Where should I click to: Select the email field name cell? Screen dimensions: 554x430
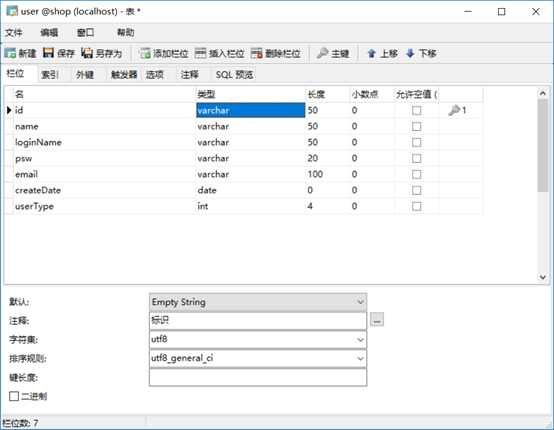pyautogui.click(x=105, y=174)
